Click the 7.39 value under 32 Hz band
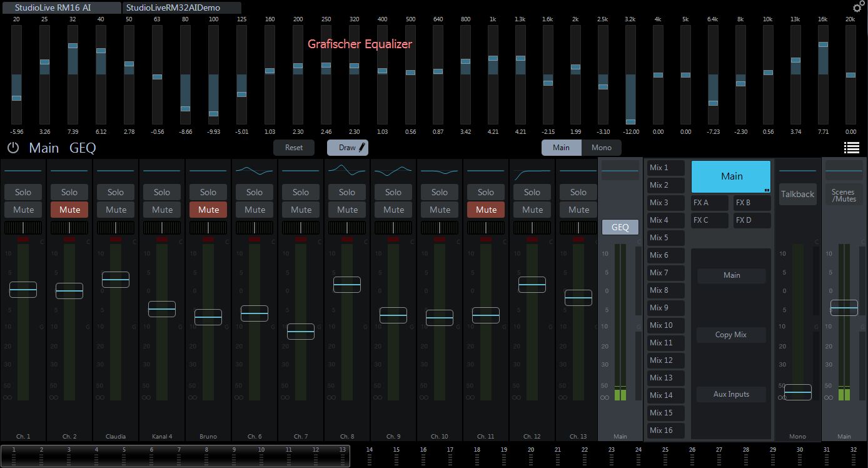The width and height of the screenshot is (868, 468). pos(73,132)
